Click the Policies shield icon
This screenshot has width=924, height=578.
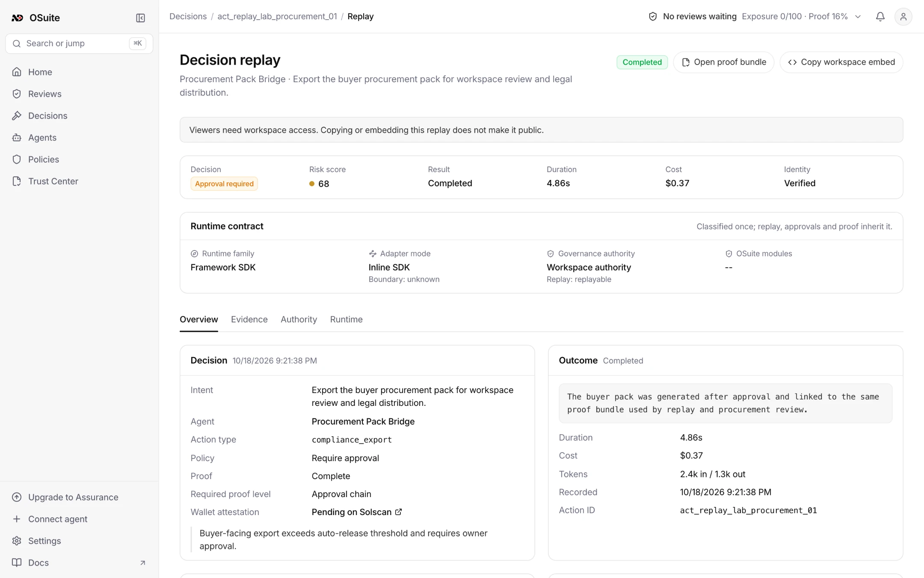tap(17, 159)
